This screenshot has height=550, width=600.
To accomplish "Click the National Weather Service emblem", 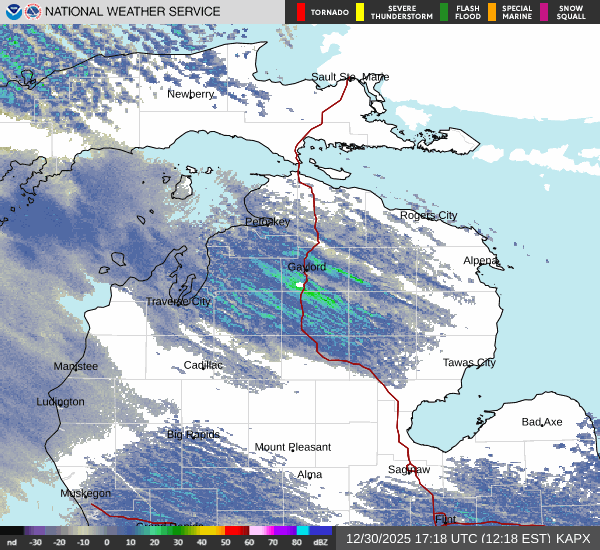I will pyautogui.click(x=34, y=12).
